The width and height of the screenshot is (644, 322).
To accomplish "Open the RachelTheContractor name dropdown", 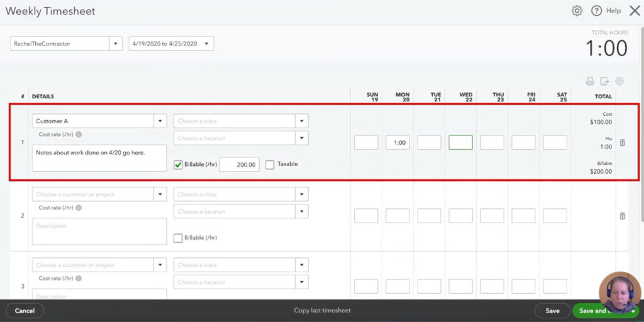I will 115,44.
